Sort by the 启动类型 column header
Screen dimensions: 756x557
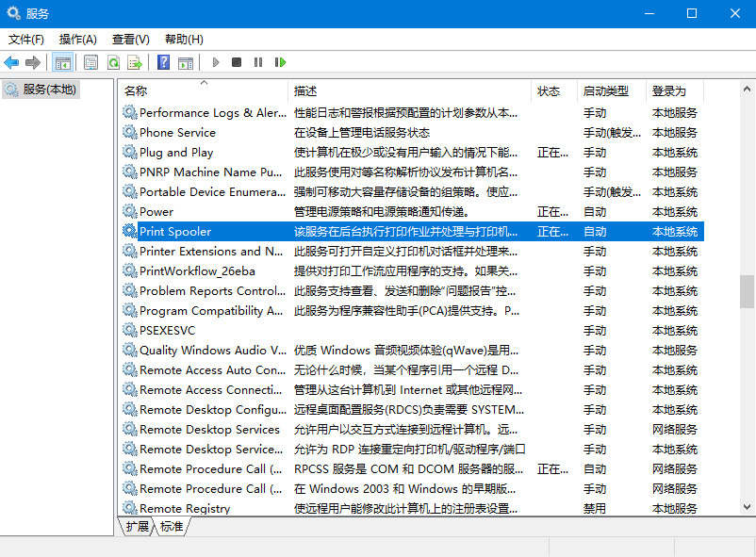pyautogui.click(x=612, y=90)
